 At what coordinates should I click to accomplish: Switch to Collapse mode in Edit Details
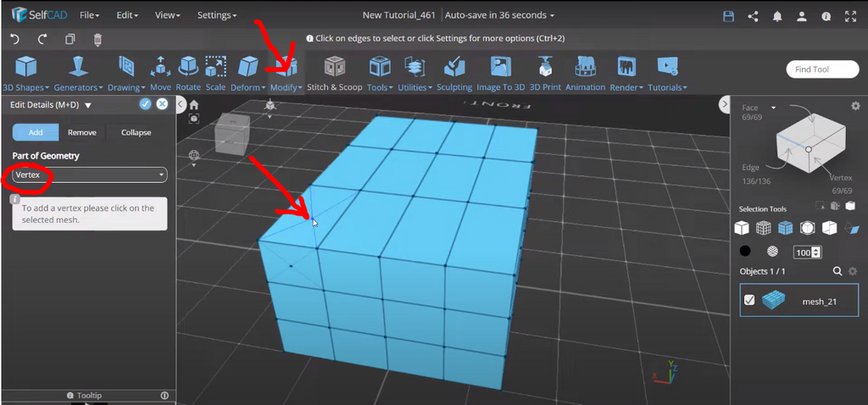[136, 132]
